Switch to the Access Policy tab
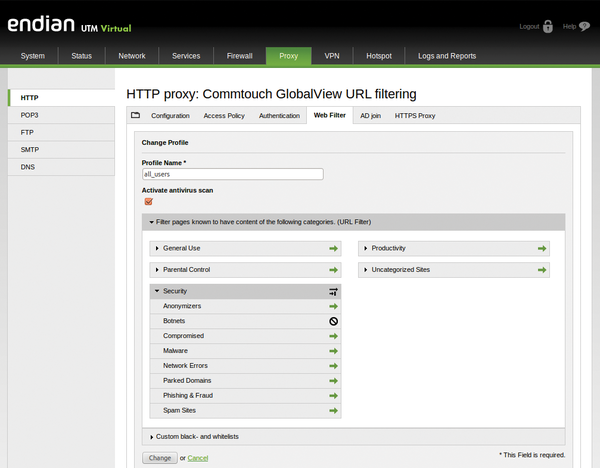This screenshot has height=468, width=600. point(224,116)
